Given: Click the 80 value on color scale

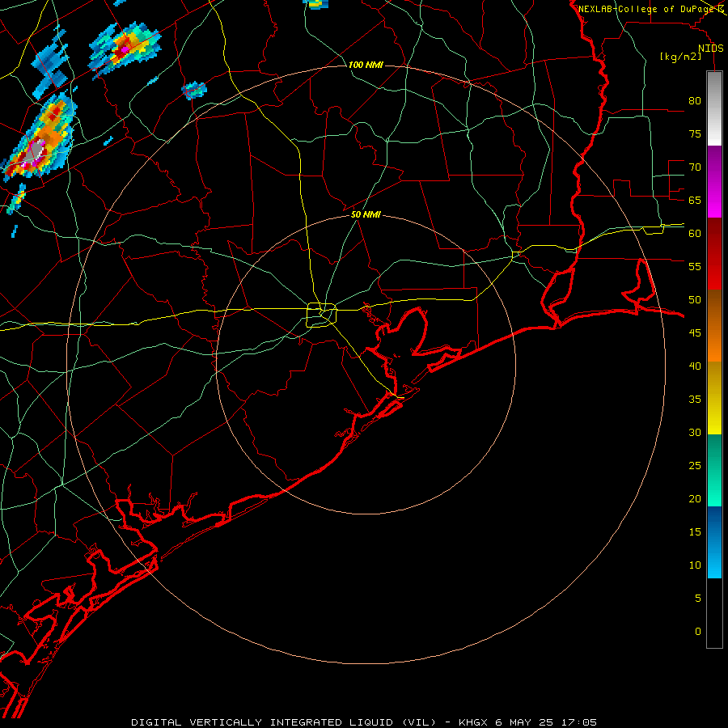Looking at the screenshot, I should [x=695, y=101].
